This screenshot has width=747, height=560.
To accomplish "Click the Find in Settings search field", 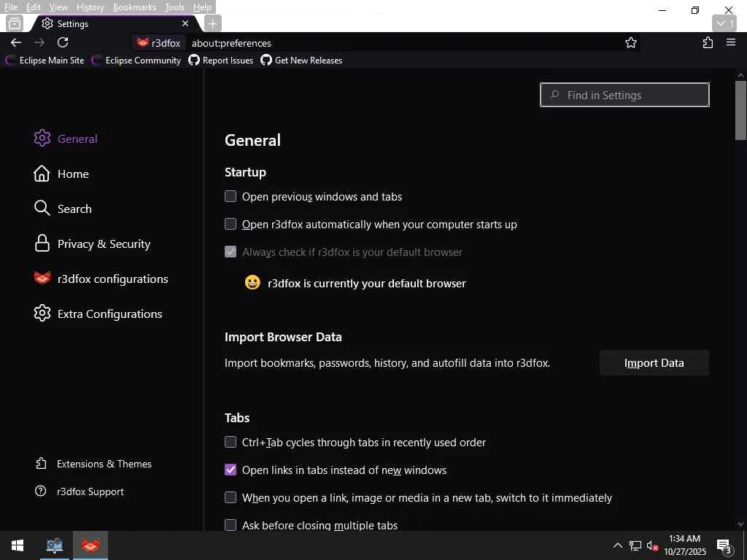I will [x=624, y=95].
